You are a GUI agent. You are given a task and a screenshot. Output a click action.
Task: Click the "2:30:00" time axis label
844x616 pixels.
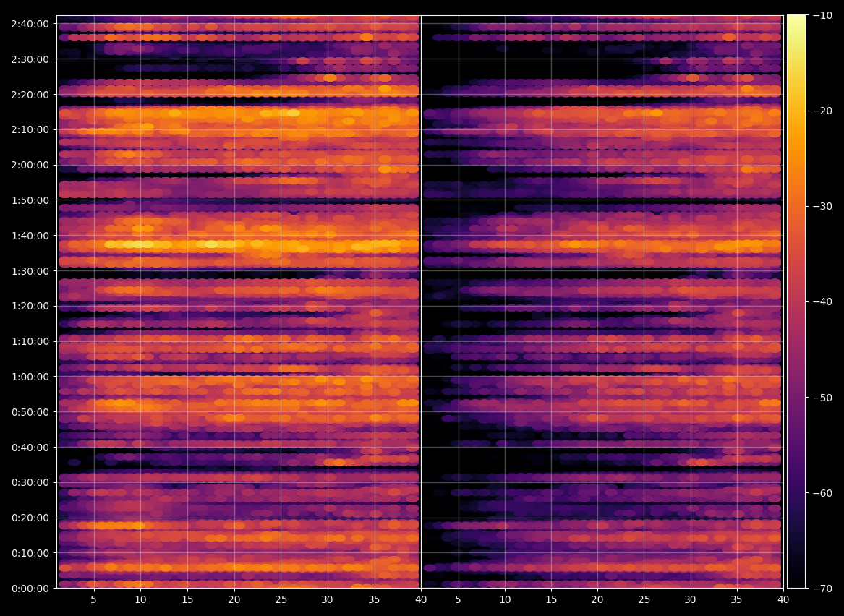(x=30, y=59)
